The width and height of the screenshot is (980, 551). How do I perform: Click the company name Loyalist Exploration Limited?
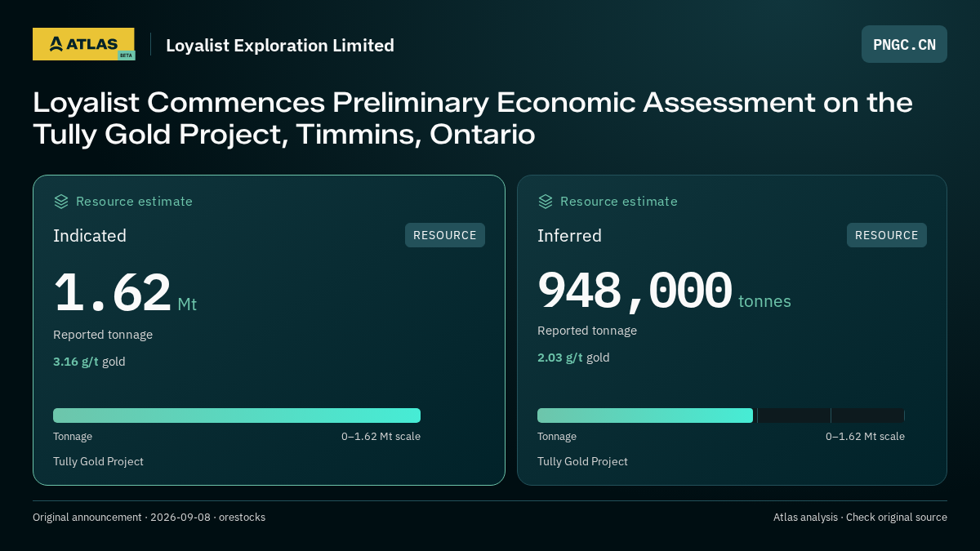pos(280,45)
